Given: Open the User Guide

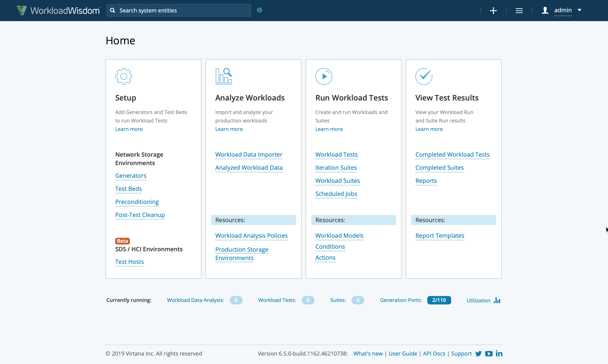Looking at the screenshot, I should (x=403, y=353).
